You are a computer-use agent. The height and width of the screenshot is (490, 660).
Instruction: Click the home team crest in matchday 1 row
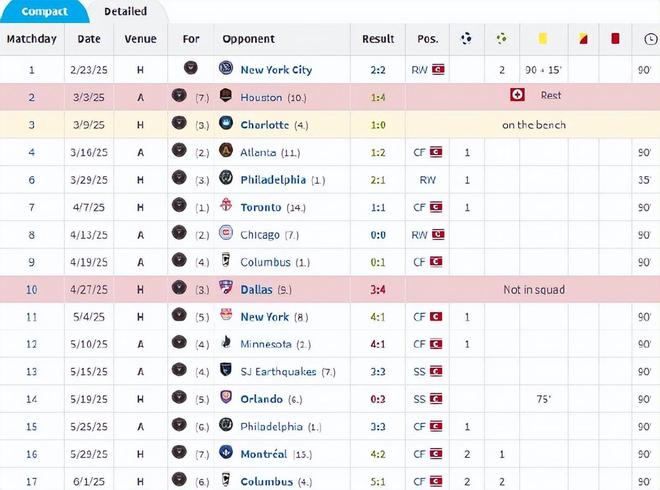pyautogui.click(x=190, y=69)
